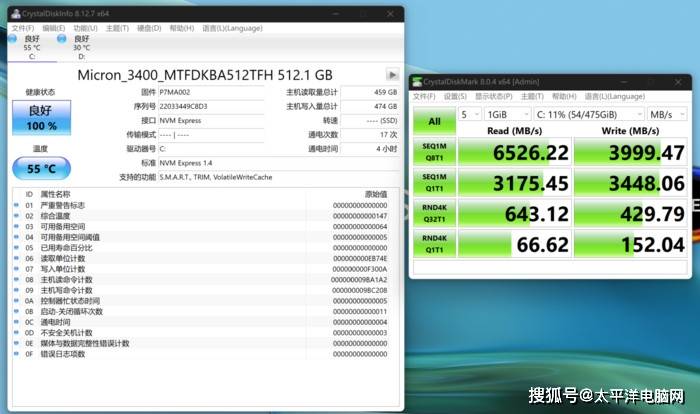Image resolution: width=700 pixels, height=414 pixels.
Task: Open 功能(U) menu in CrystalDiskInfo
Action: coord(84,28)
